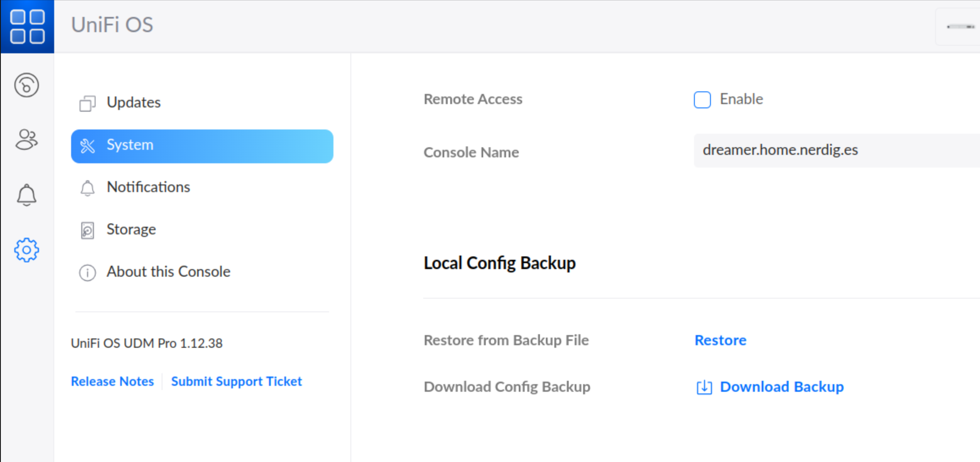Open the Users section via the people icon
This screenshot has height=462, width=980.
click(27, 140)
